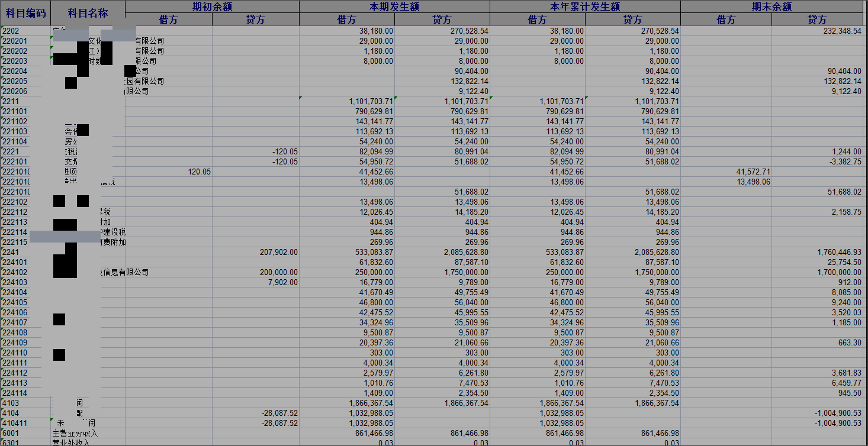Image resolution: width=868 pixels, height=446 pixels.
Task: Click ending balance cell 8,085.00
Action: tap(818, 292)
